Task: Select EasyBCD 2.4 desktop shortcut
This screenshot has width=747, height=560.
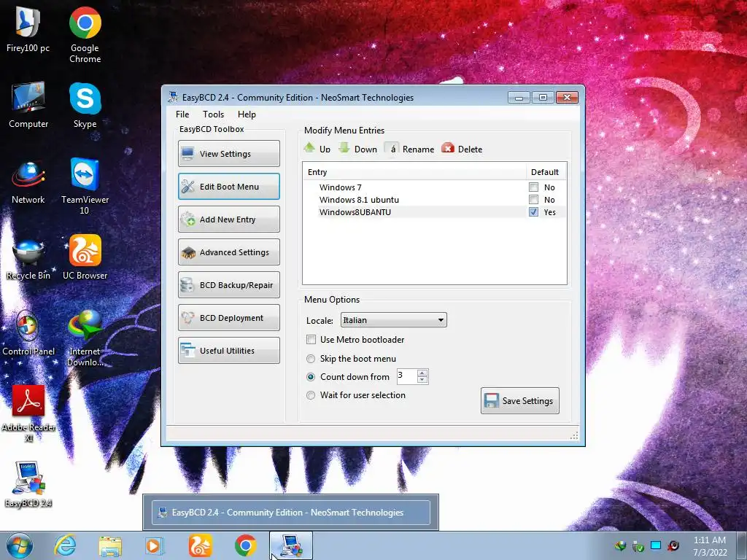Action: tap(28, 485)
